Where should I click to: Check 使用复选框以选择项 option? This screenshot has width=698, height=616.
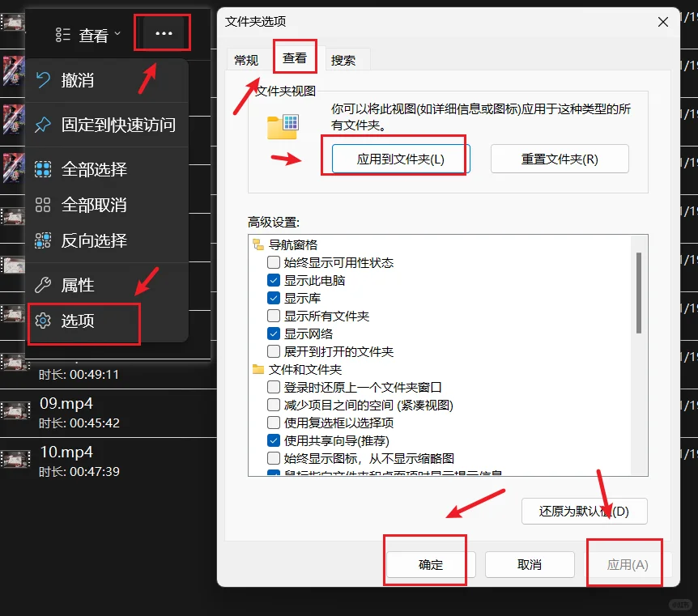pyautogui.click(x=274, y=423)
